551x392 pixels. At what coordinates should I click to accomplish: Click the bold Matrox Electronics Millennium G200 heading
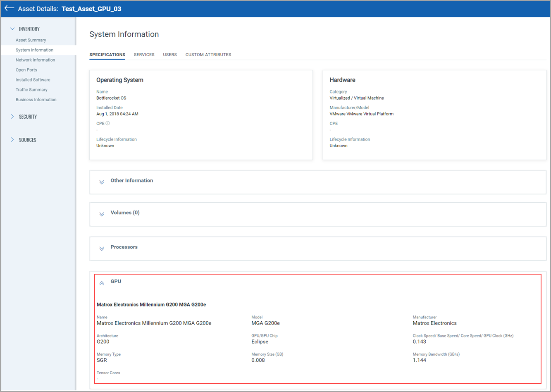[x=151, y=305]
